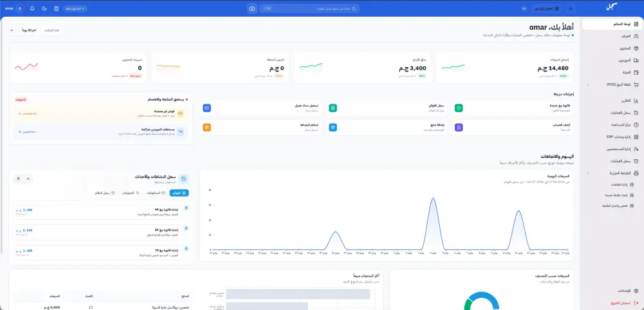This screenshot has height=310, width=644.
Task: Click the المبيعات column header in products table
Action: pos(54,296)
